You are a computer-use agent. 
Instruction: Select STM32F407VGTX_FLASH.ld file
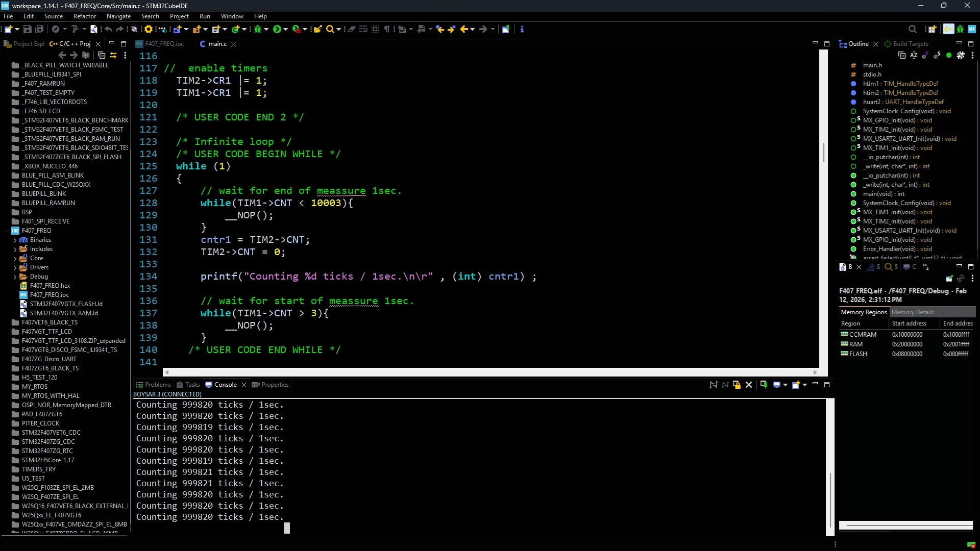pyautogui.click(x=66, y=304)
